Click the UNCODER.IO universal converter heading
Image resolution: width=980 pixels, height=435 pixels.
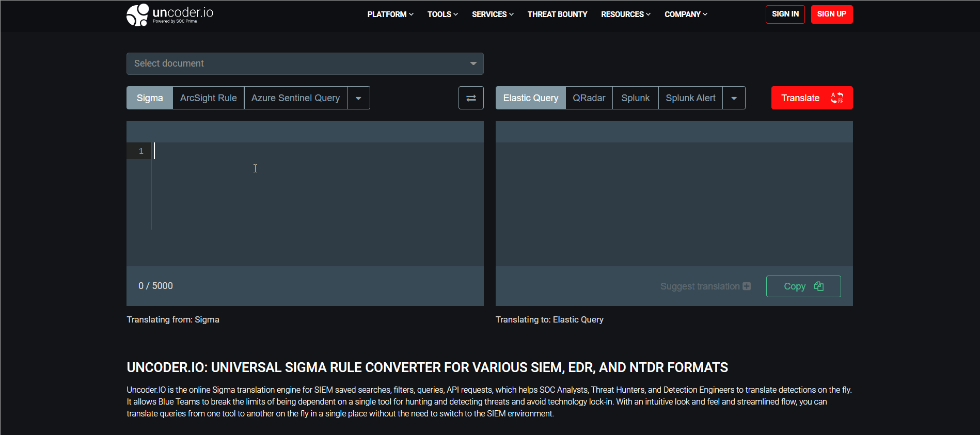[x=427, y=367]
